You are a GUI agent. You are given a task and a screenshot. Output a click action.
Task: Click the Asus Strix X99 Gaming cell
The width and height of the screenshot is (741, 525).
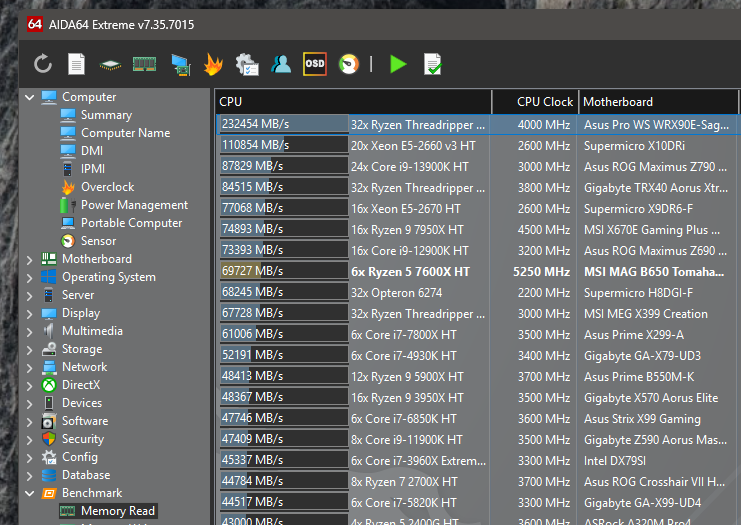[x=642, y=419]
